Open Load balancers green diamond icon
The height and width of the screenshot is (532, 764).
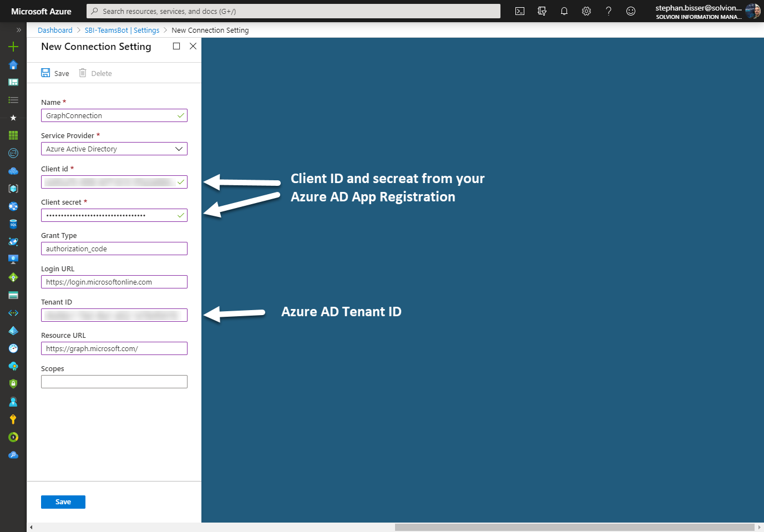coord(13,277)
